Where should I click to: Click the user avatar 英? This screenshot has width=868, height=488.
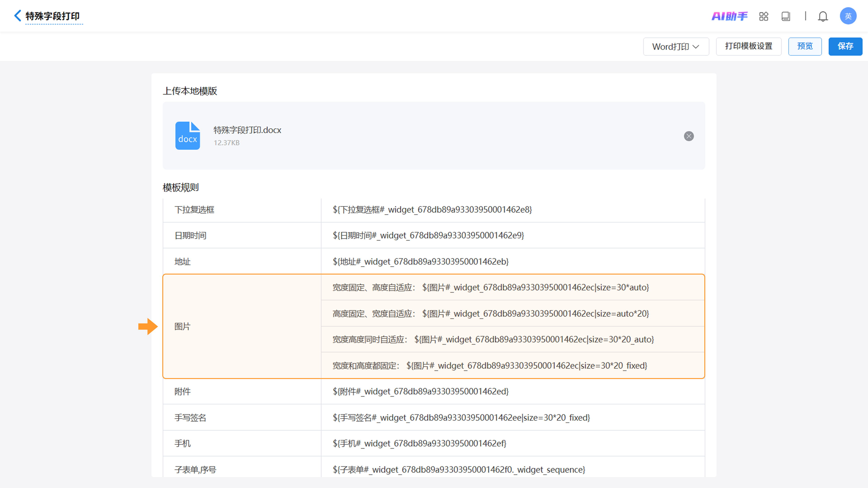[848, 16]
